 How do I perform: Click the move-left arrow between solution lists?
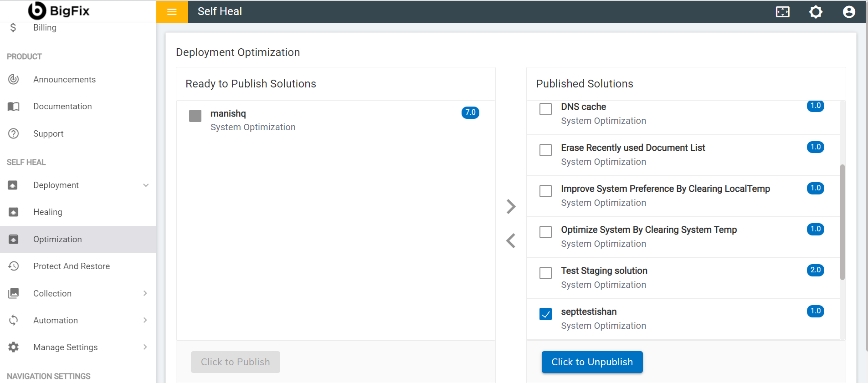point(511,240)
